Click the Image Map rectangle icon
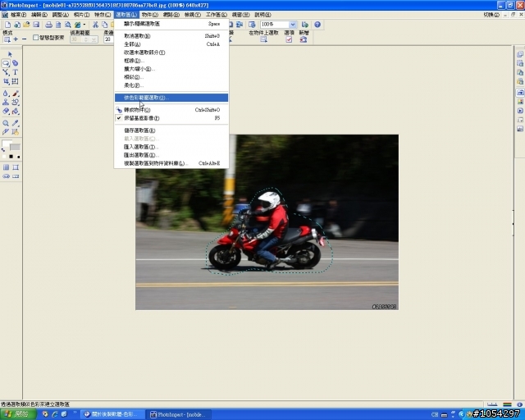 [x=16, y=167]
